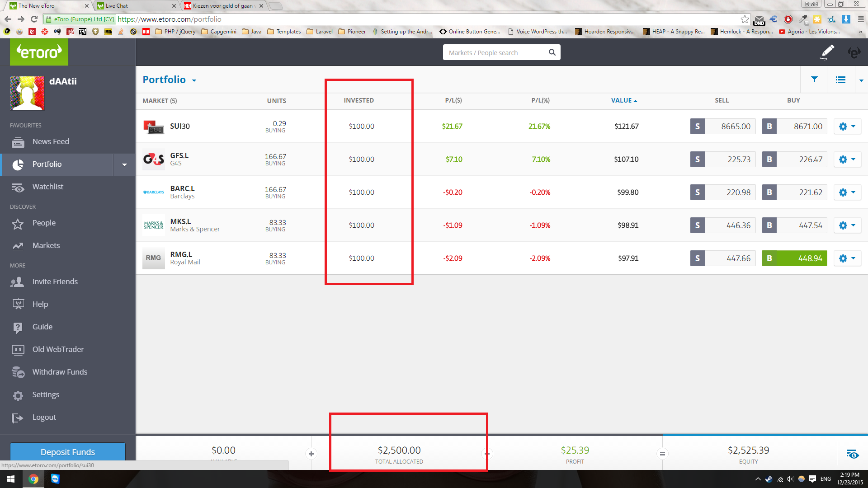This screenshot has width=868, height=488.
Task: Open the gear dropdown for BARC.L
Action: (847, 192)
